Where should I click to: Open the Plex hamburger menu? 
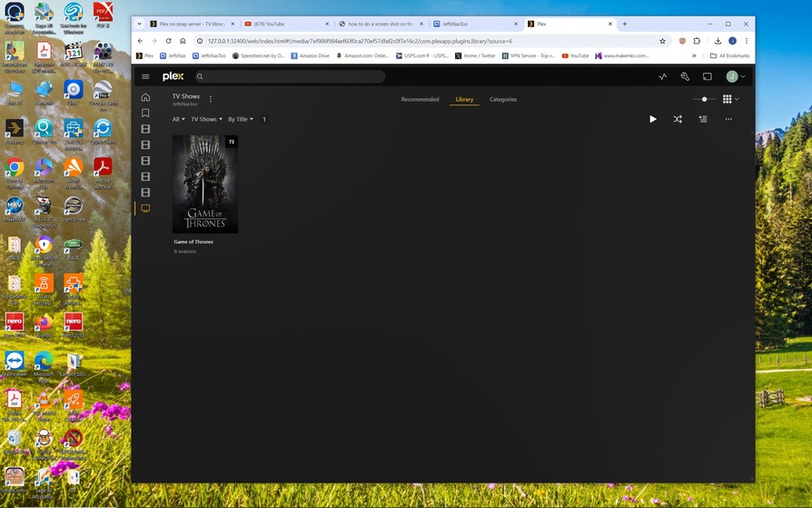145,76
